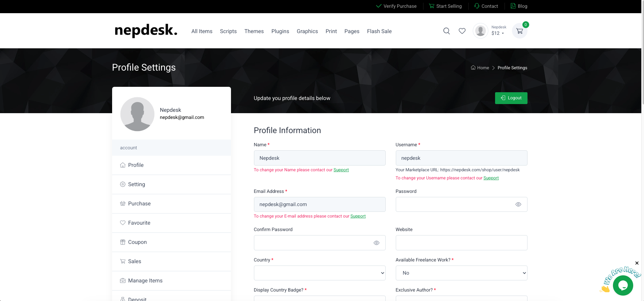The image size is (644, 301).
Task: Click the Home breadcrumb link
Action: click(480, 68)
